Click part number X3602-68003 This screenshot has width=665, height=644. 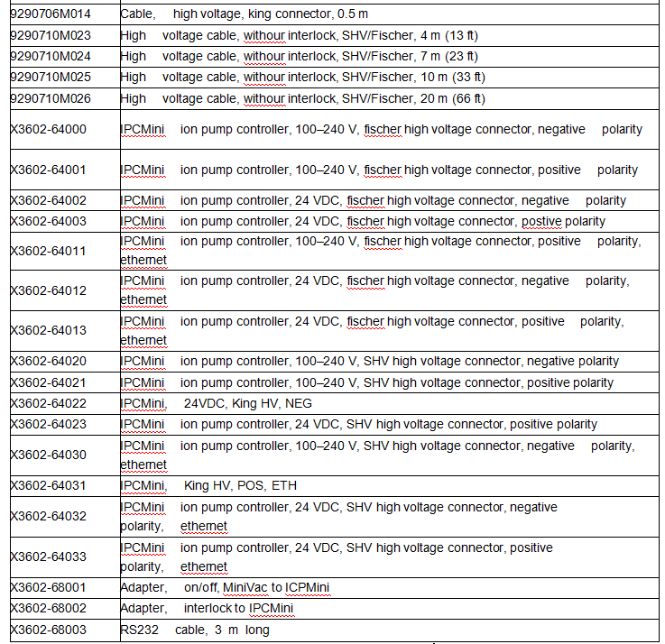[48, 630]
